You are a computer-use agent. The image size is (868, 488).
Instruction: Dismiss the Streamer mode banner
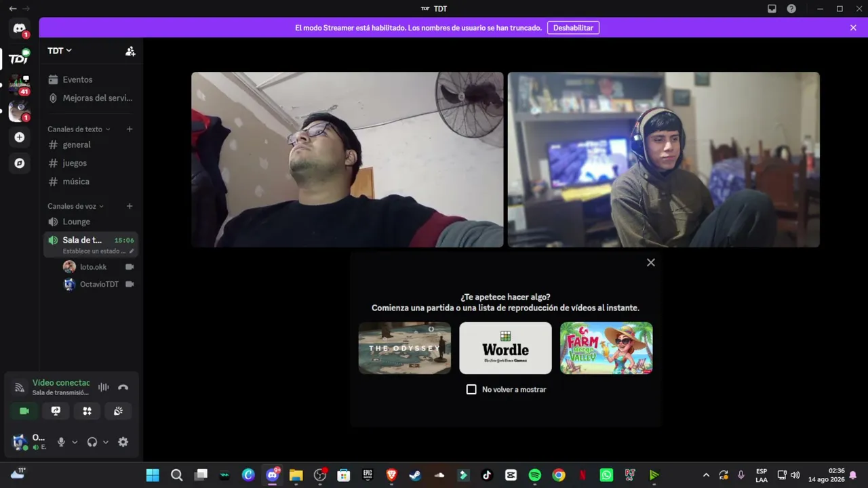[853, 28]
